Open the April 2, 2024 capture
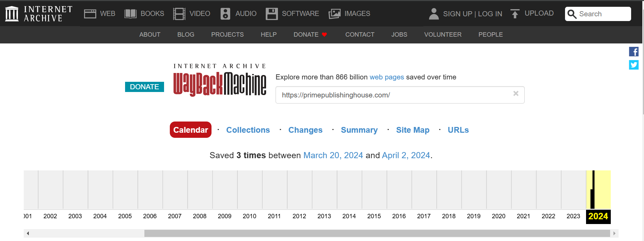The width and height of the screenshot is (644, 241). 406,155
